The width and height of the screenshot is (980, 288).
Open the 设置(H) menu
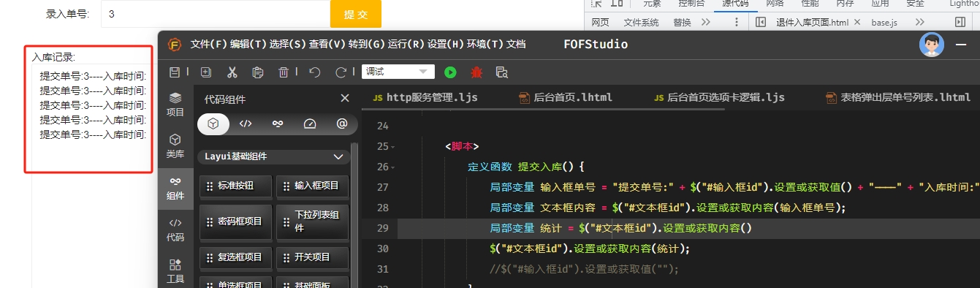446,44
